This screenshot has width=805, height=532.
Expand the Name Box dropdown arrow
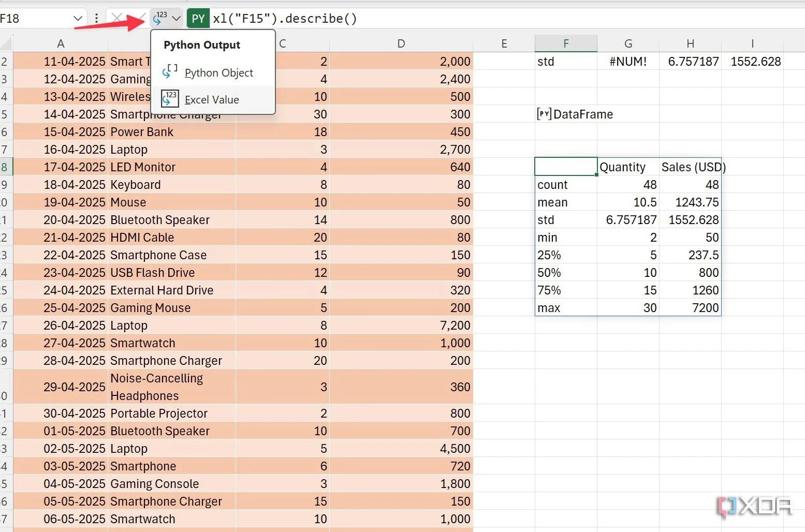(78, 19)
